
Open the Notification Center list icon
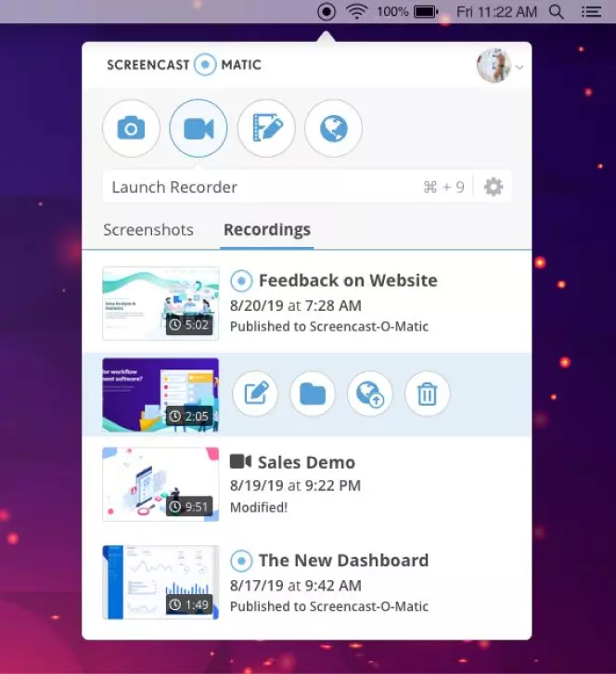pos(591,12)
